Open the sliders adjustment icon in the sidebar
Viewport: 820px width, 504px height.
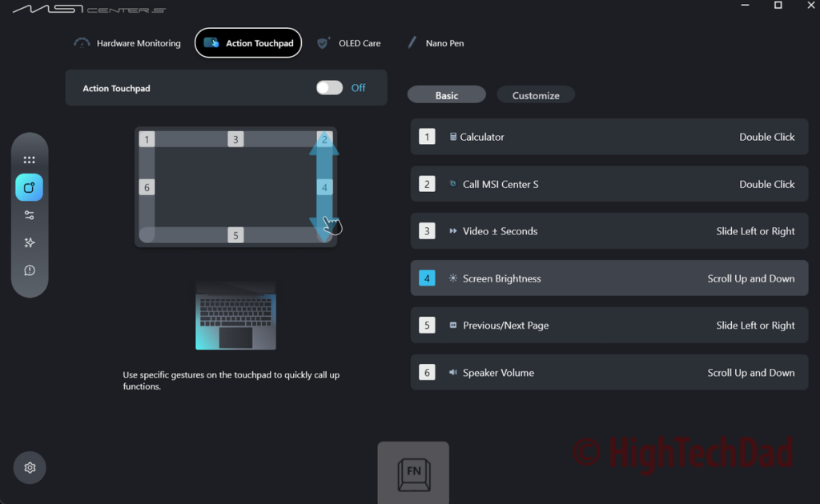tap(30, 215)
